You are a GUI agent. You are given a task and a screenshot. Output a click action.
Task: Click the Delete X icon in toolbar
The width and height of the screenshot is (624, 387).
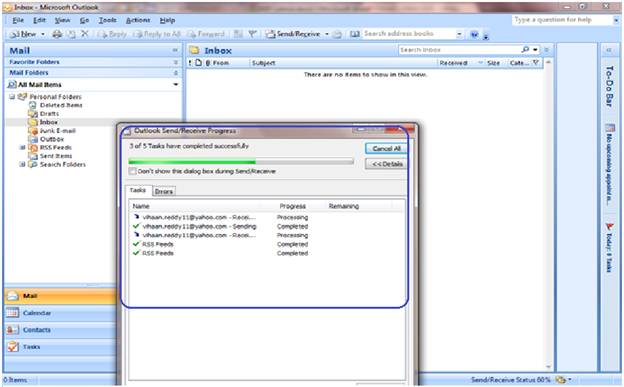coord(84,34)
